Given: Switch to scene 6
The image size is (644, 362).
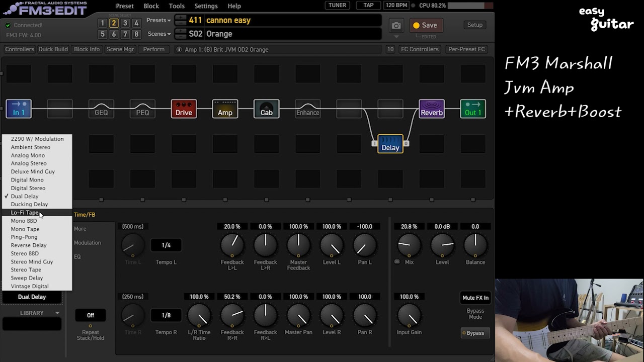Looking at the screenshot, I should click(114, 34).
